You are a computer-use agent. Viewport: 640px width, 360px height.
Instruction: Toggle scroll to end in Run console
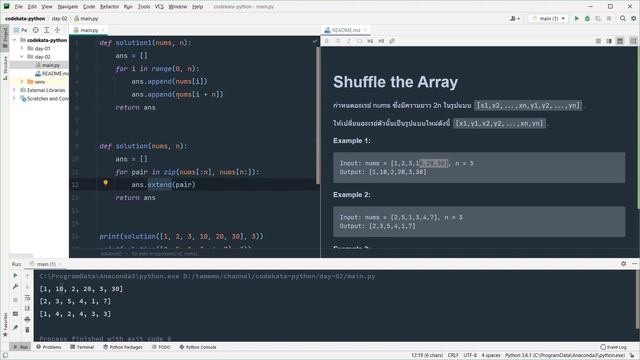click(x=27, y=308)
